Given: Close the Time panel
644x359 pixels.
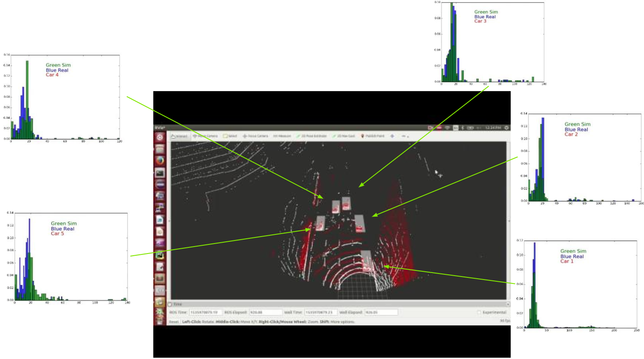Looking at the screenshot, I should (x=508, y=304).
